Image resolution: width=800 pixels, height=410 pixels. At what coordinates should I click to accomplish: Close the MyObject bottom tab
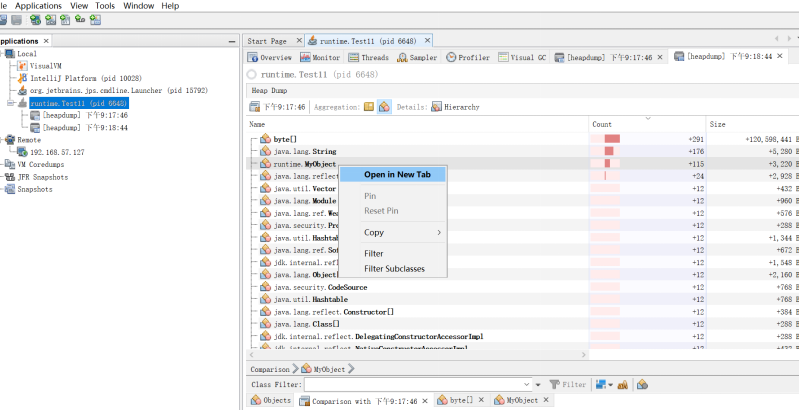click(546, 400)
